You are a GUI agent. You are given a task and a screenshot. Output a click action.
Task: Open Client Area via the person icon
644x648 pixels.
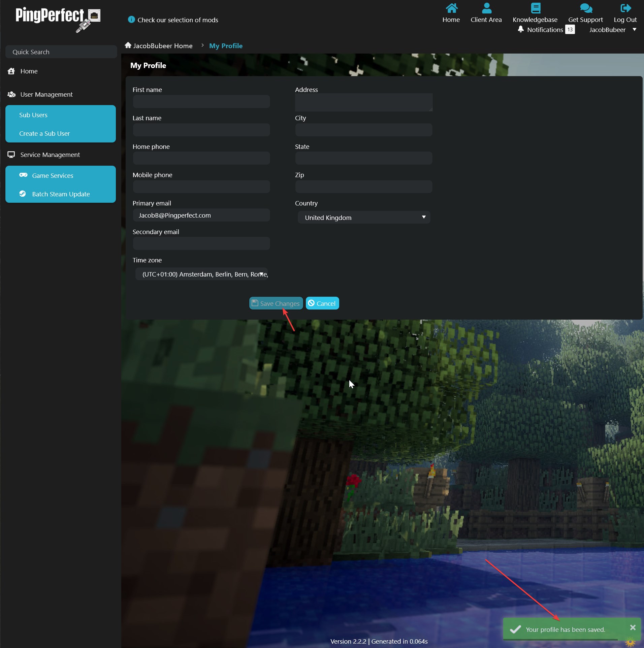coord(486,8)
